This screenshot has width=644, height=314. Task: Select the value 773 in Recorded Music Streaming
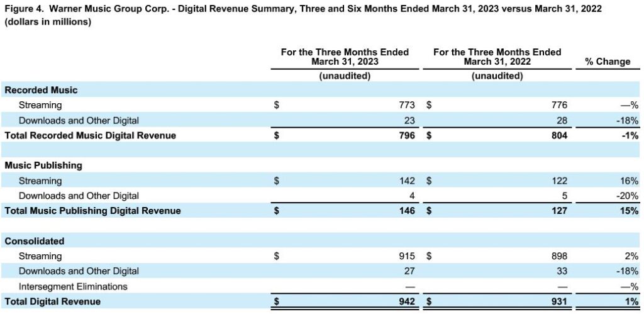coord(407,105)
